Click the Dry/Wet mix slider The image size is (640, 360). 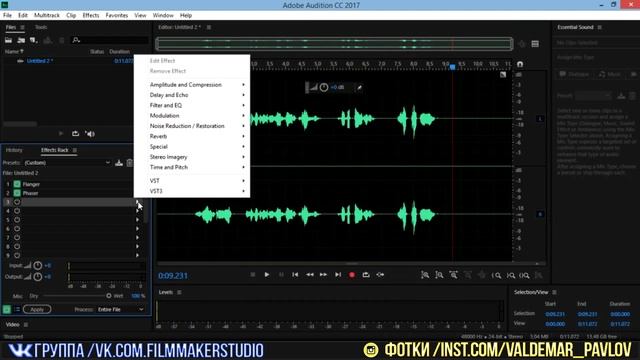(78, 296)
